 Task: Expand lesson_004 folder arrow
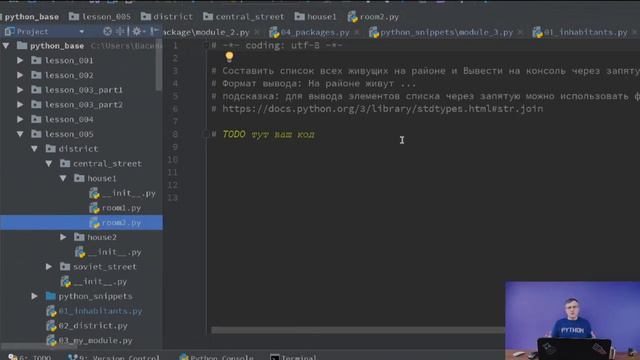tap(20, 119)
